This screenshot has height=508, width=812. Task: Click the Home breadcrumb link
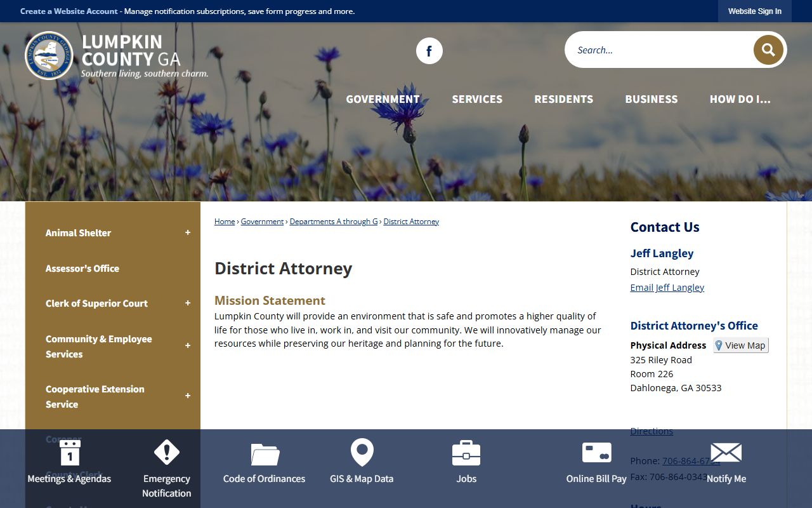pyautogui.click(x=225, y=222)
